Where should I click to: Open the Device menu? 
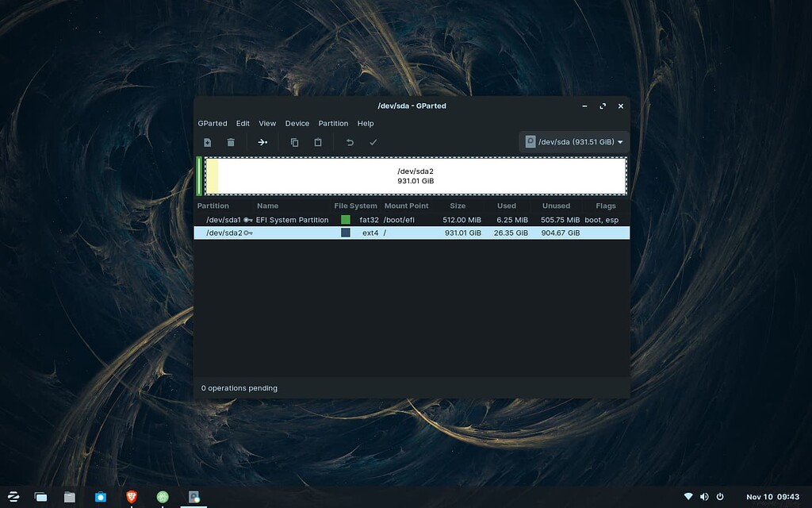pyautogui.click(x=297, y=123)
